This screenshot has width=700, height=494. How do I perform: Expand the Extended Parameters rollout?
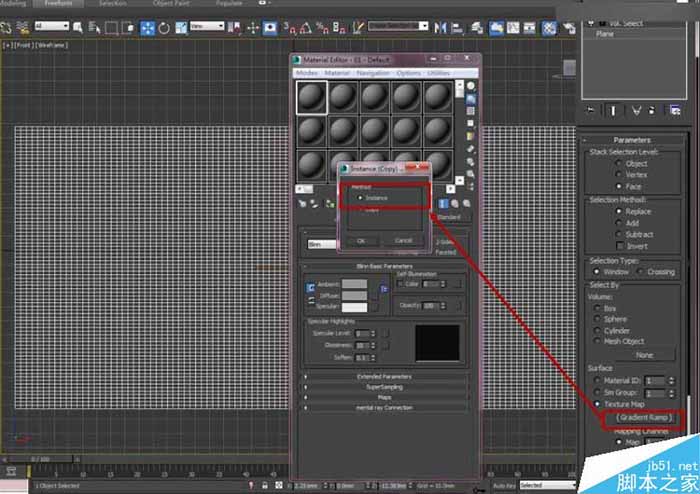[384, 377]
